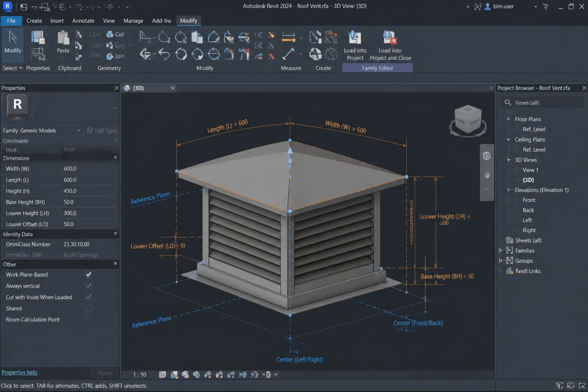Click the Join geometry tool
Viewport: 588px width, 392px height.
tap(116, 56)
